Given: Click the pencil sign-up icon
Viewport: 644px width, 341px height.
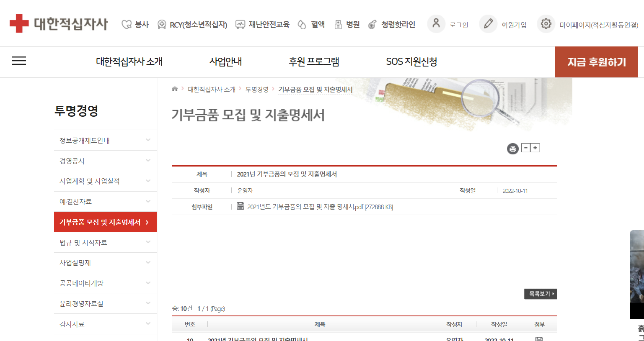Looking at the screenshot, I should 488,24.
